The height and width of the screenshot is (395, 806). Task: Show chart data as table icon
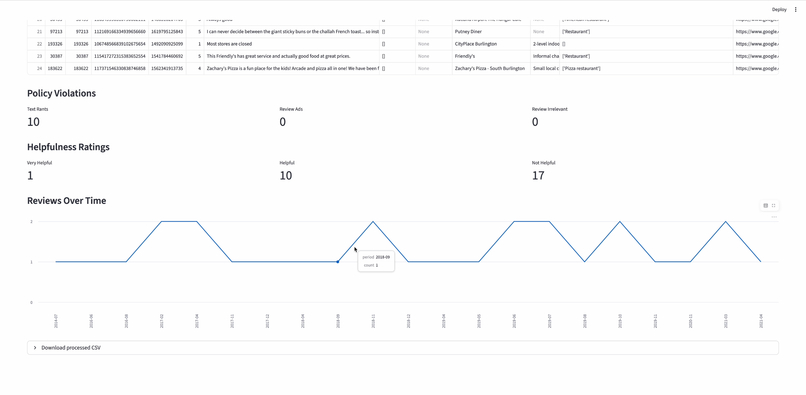click(765, 205)
